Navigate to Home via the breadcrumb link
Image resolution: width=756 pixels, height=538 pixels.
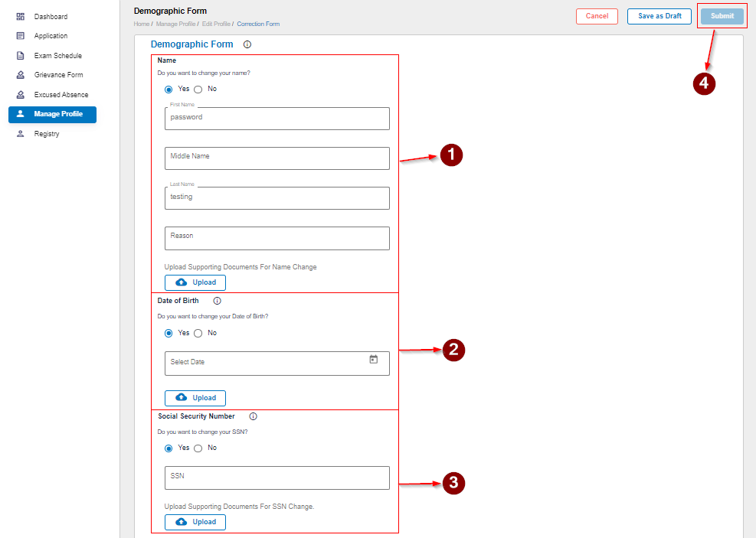pyautogui.click(x=141, y=24)
